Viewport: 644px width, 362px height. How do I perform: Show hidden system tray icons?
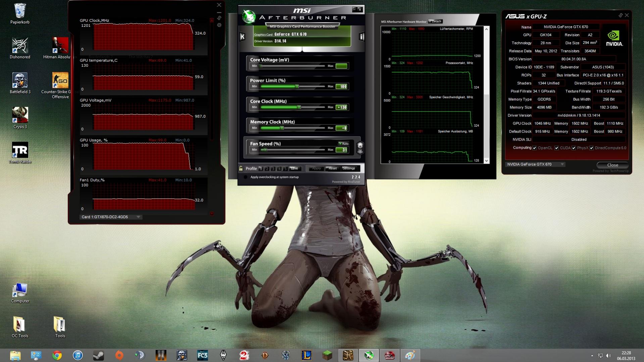592,356
